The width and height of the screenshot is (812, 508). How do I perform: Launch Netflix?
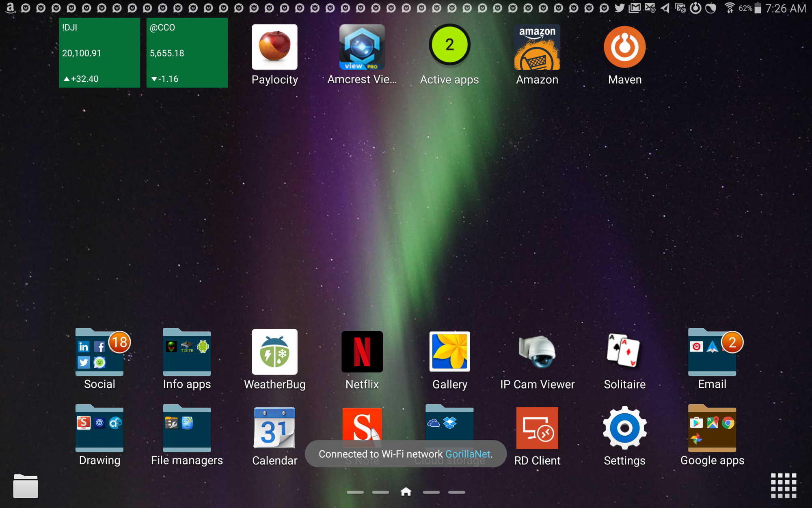pyautogui.click(x=362, y=352)
